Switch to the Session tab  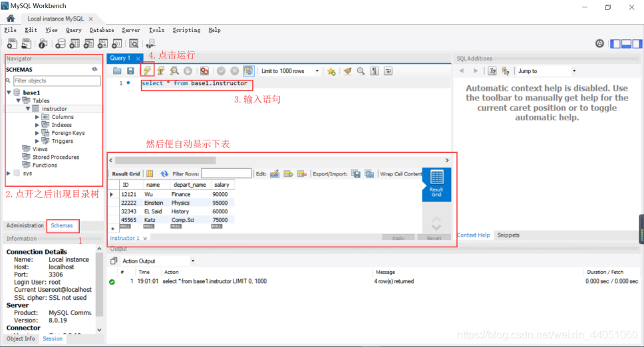(53, 339)
